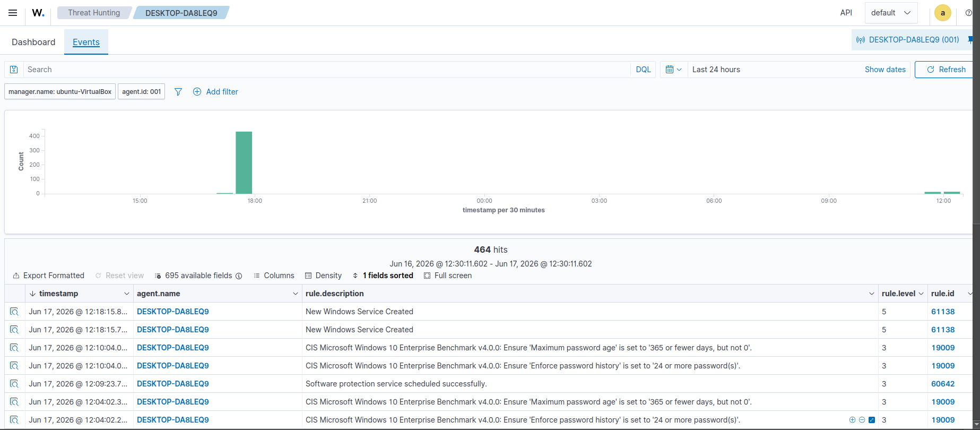Click the tall 18:00 histogram bar
The height and width of the screenshot is (430, 980).
pos(244,162)
